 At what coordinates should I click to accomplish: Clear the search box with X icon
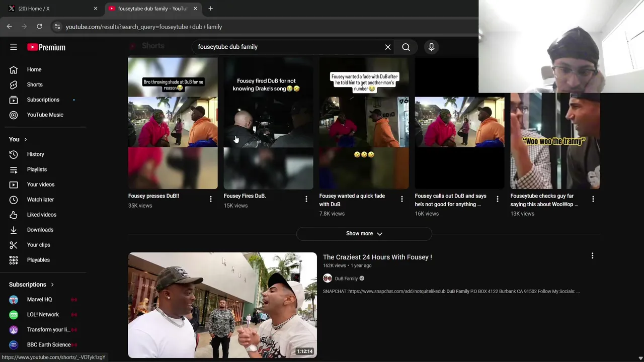pyautogui.click(x=388, y=47)
